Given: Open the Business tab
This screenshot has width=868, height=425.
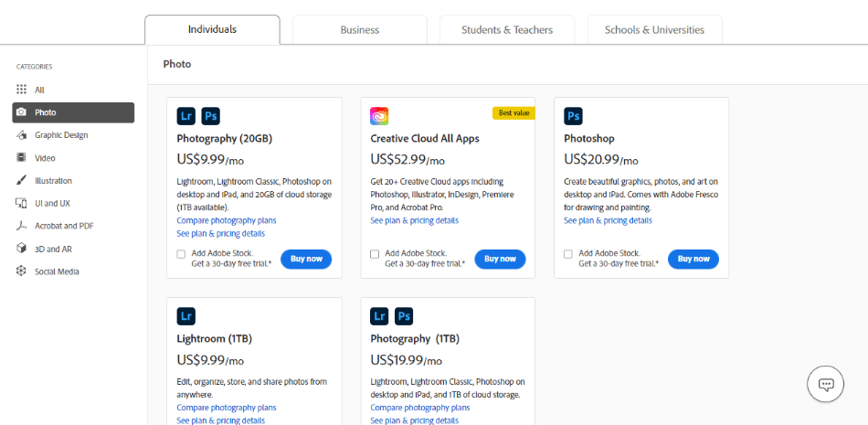Looking at the screenshot, I should pos(360,30).
